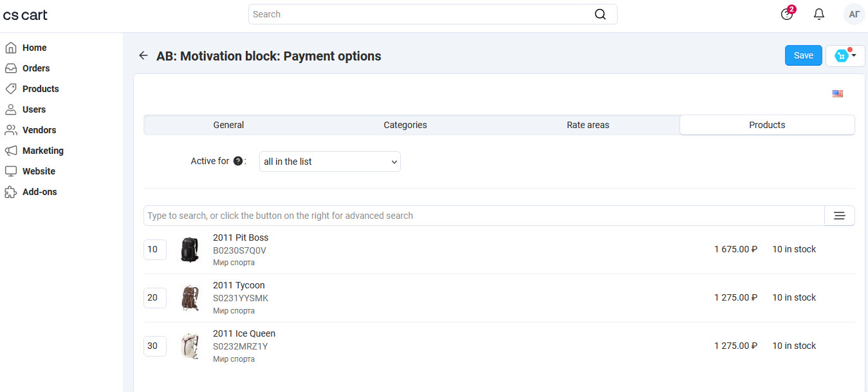This screenshot has height=392, width=868.
Task: Open the notifications bell
Action: [x=819, y=14]
